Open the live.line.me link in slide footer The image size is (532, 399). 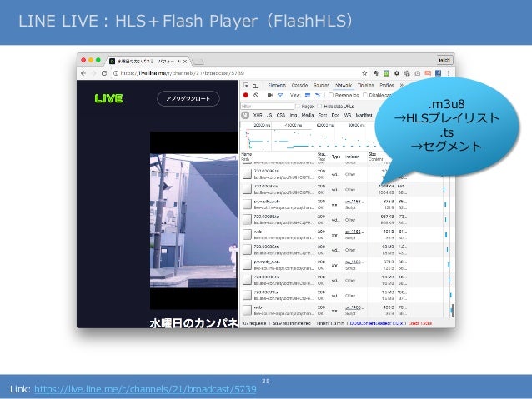click(145, 389)
